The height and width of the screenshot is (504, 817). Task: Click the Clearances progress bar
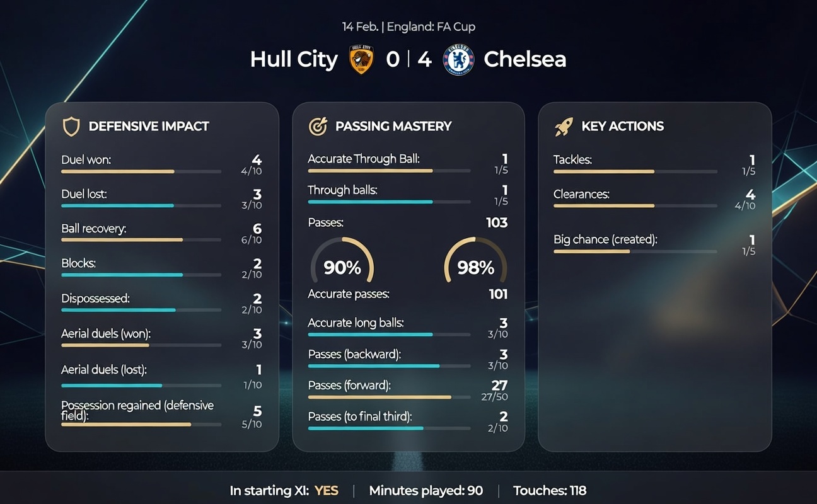[635, 206]
